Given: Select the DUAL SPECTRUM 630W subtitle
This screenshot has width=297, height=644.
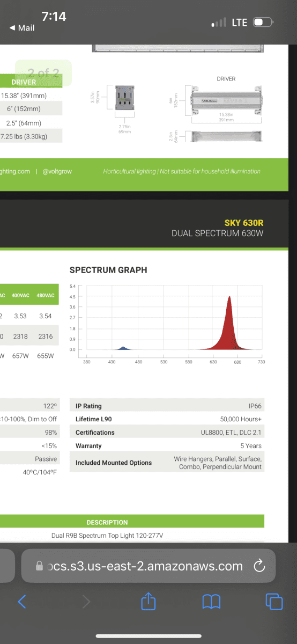Looking at the screenshot, I should [x=218, y=233].
